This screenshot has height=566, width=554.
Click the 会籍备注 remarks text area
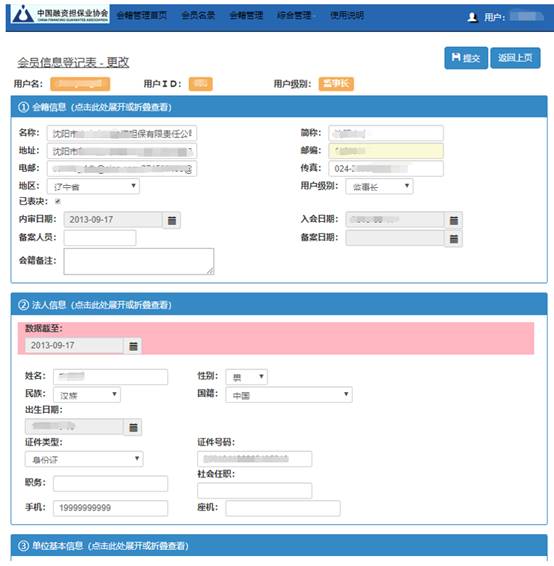[139, 261]
